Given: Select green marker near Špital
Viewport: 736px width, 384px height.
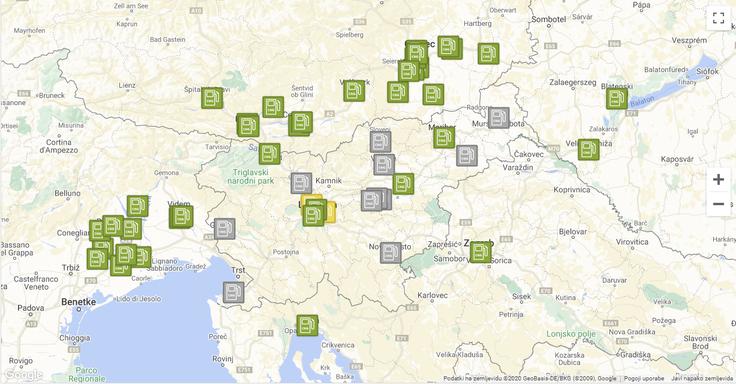Looking at the screenshot, I should (212, 98).
